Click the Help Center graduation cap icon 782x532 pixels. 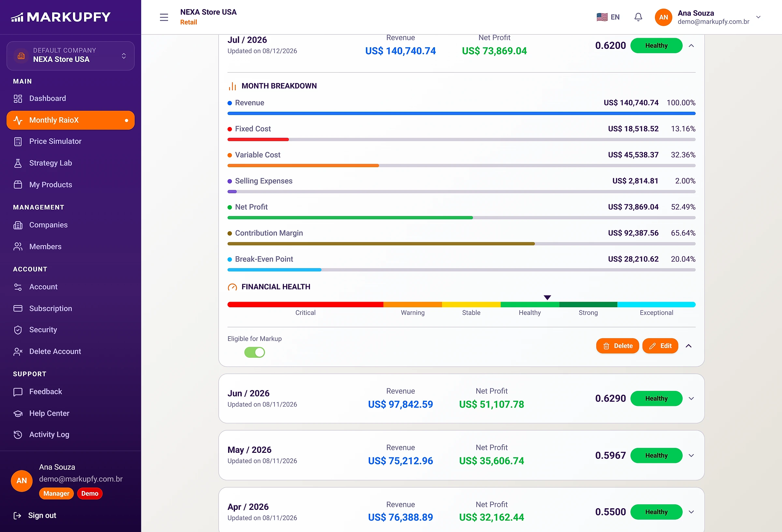pos(18,413)
